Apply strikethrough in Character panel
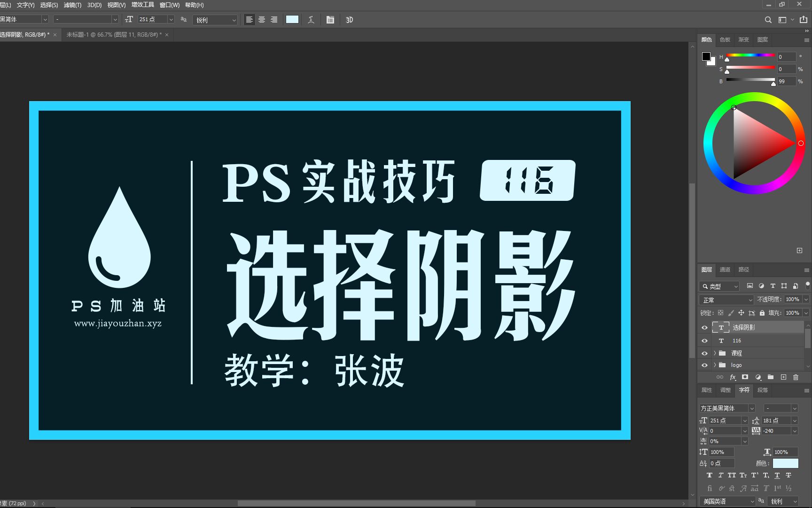The width and height of the screenshot is (812, 508). pyautogui.click(x=789, y=476)
